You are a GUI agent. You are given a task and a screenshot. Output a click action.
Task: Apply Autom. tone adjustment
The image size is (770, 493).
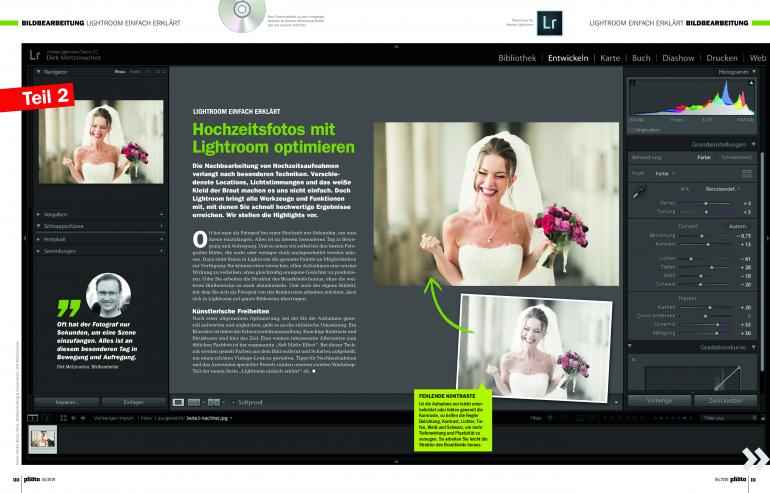[x=737, y=226]
